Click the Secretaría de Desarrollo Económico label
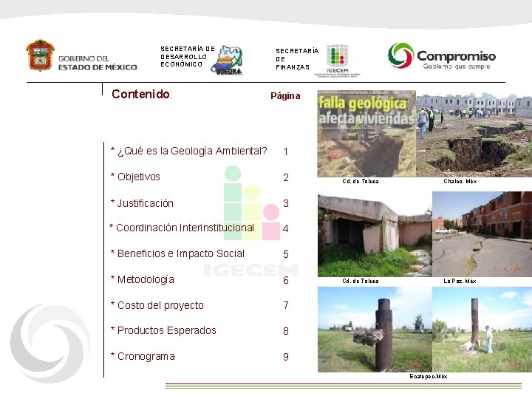Image resolution: width=532 pixels, height=399 pixels. pyautogui.click(x=188, y=56)
